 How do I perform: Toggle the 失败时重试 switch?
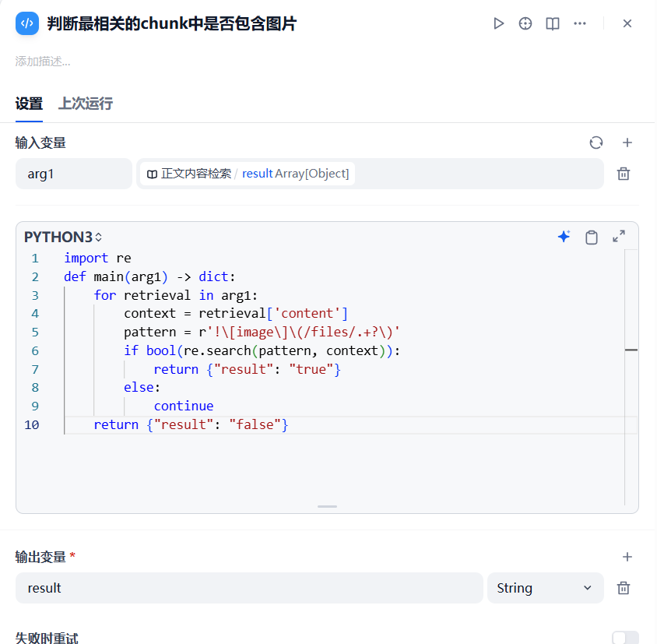pos(625,638)
